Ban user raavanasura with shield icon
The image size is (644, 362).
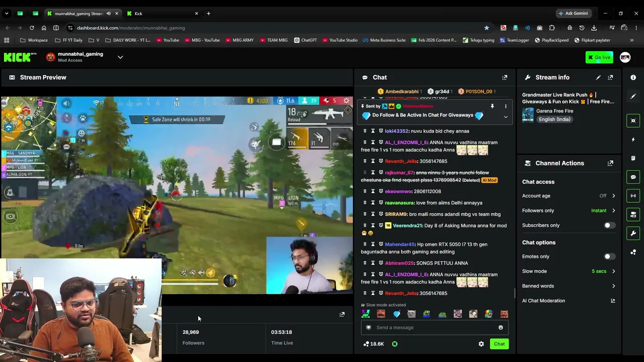(381, 203)
